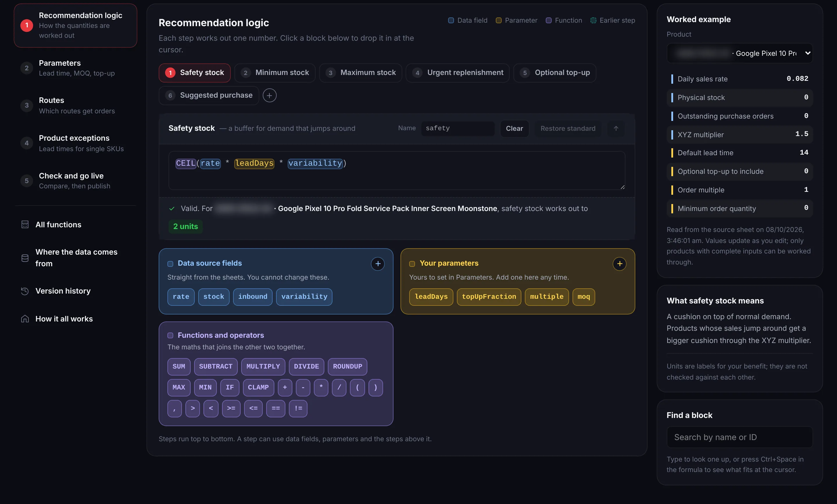This screenshot has width=837, height=504.
Task: Insert the ROUNDUP function block
Action: tap(347, 367)
